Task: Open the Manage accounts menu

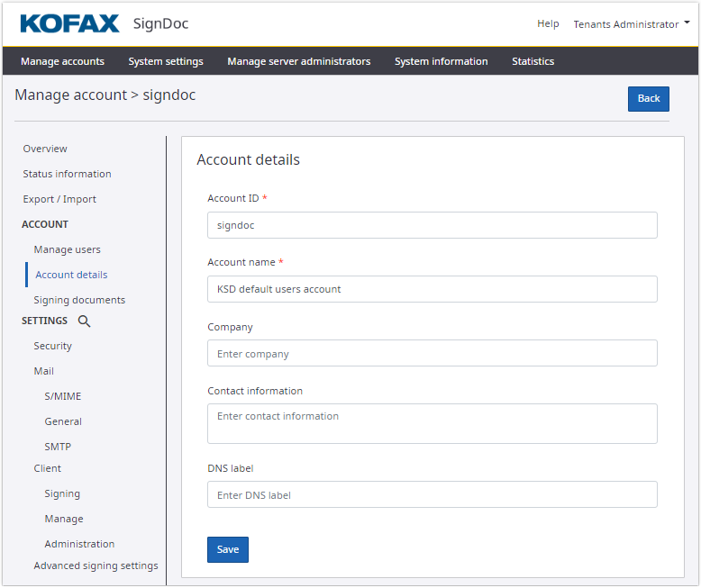Action: [62, 61]
